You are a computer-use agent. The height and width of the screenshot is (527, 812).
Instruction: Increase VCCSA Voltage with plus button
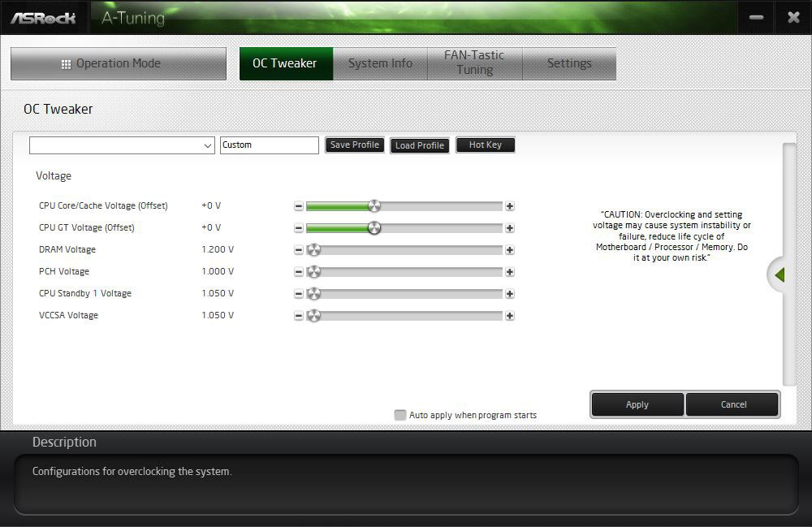[510, 316]
